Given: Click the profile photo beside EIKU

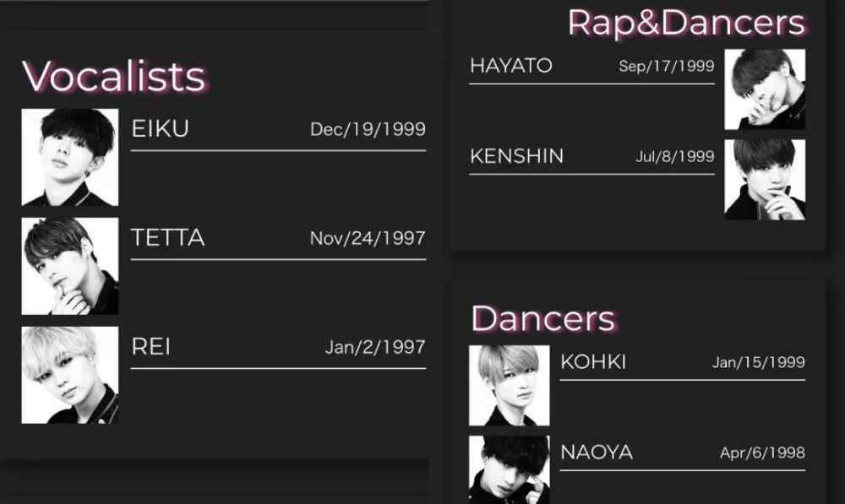Looking at the screenshot, I should point(69,157).
